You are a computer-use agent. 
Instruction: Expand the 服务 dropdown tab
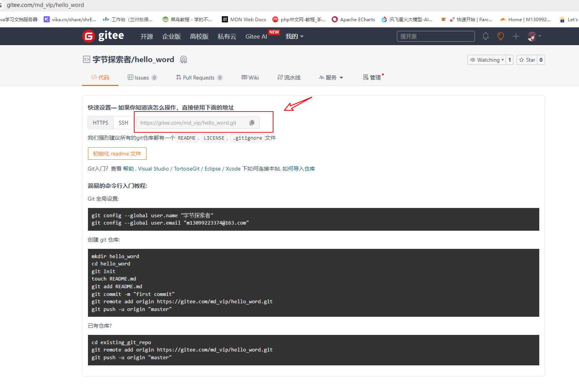point(331,78)
